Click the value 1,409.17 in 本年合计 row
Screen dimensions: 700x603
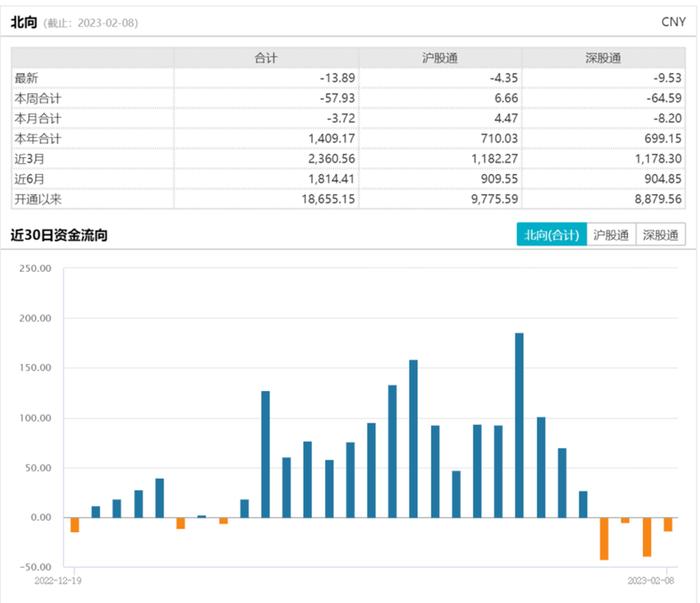332,138
